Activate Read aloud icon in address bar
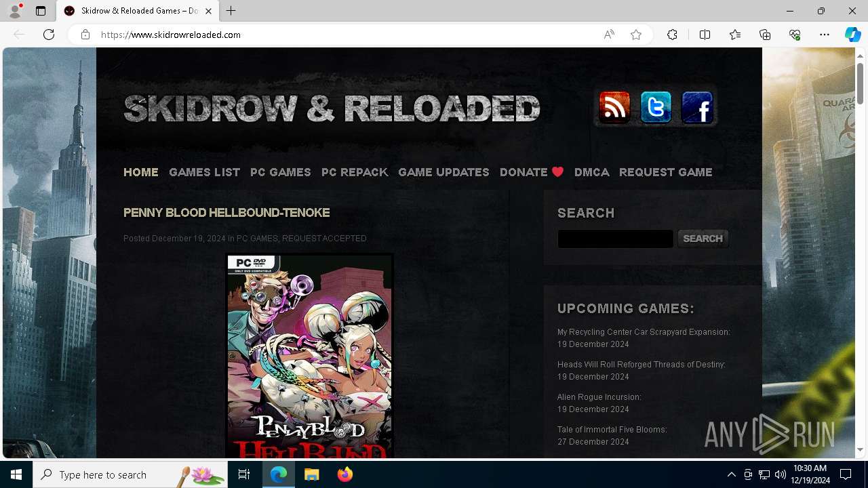 [609, 35]
